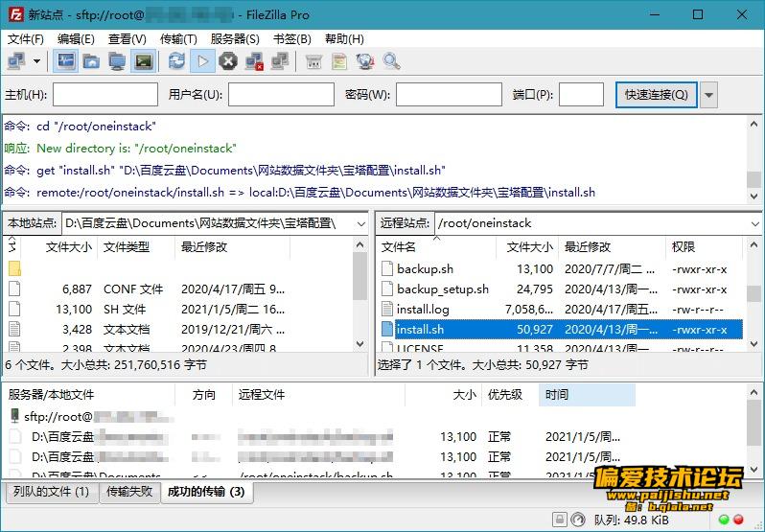The width and height of the screenshot is (765, 532).
Task: Open speed limits icon in status bar
Action: [x=578, y=519]
